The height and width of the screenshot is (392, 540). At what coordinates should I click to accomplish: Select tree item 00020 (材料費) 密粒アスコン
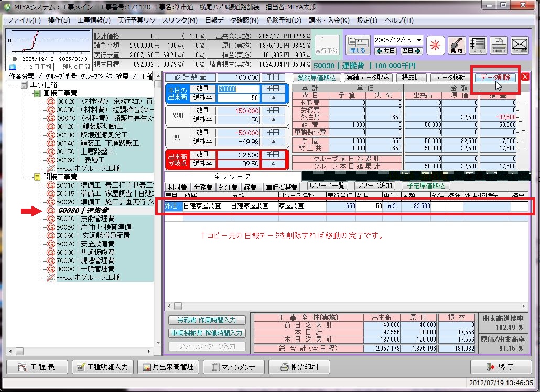point(105,102)
